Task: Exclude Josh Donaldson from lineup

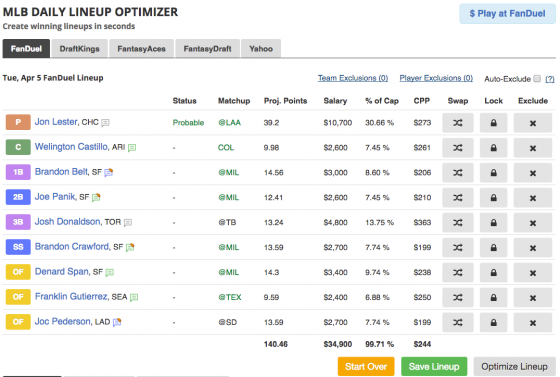Action: [x=532, y=223]
